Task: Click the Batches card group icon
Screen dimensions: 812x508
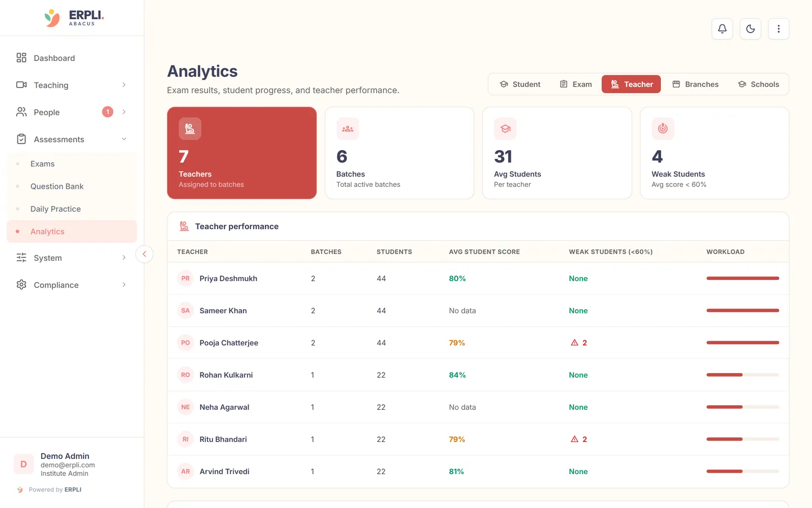Action: (348, 129)
